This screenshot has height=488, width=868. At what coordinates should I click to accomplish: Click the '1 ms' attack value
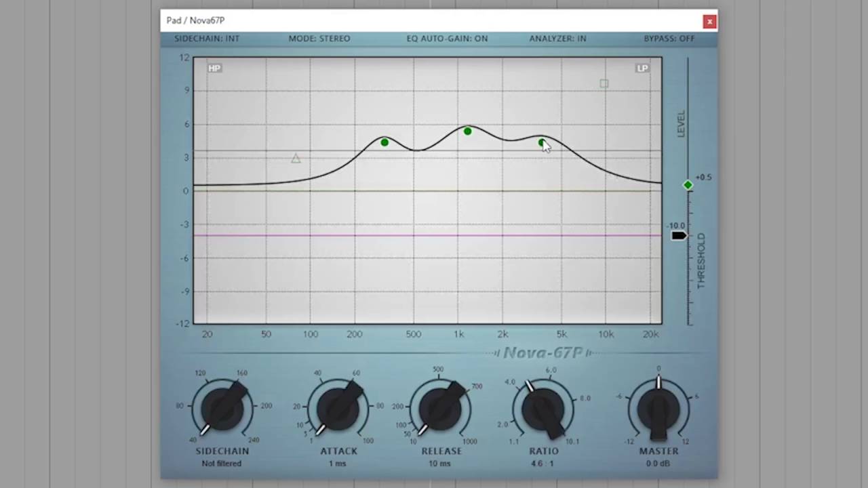(x=338, y=464)
